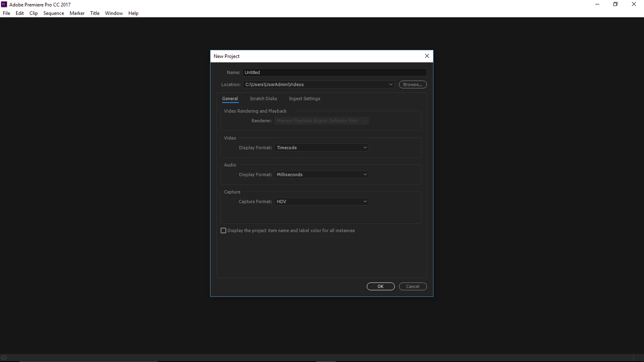Open Audio Display Format Milliseconds dropdown
This screenshot has height=362, width=644.
[322, 175]
